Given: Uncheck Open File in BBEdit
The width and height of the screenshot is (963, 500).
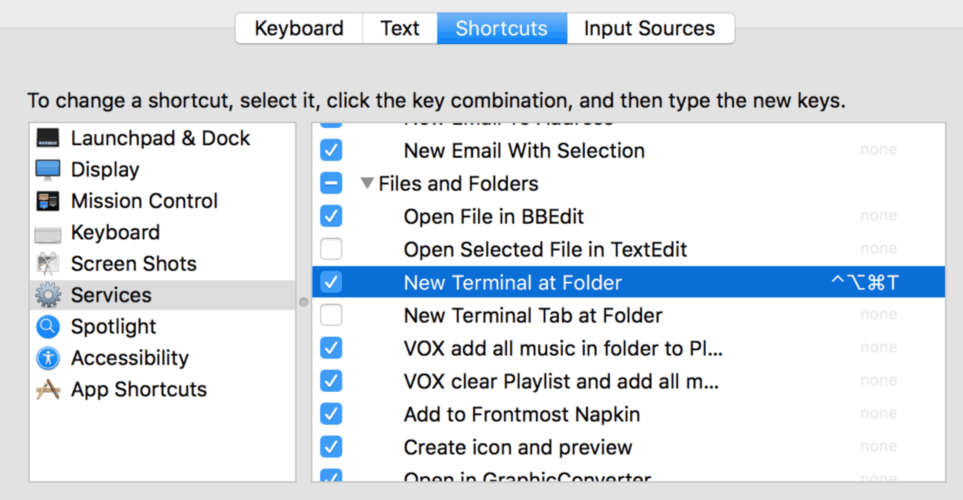Looking at the screenshot, I should click(x=331, y=216).
